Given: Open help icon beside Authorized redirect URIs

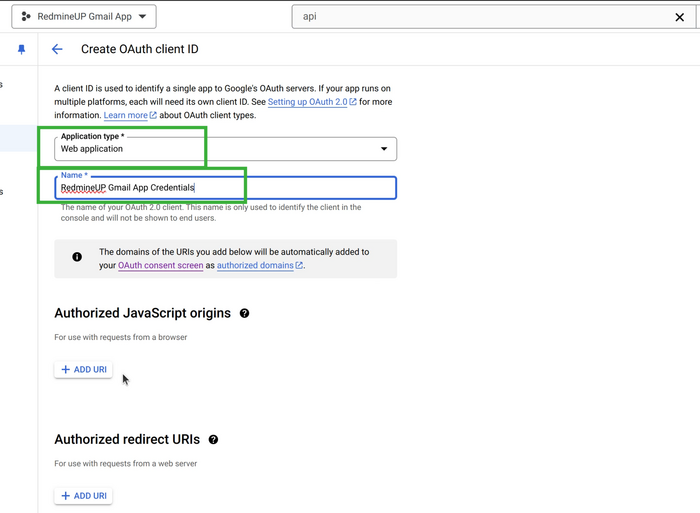Looking at the screenshot, I should click(213, 439).
